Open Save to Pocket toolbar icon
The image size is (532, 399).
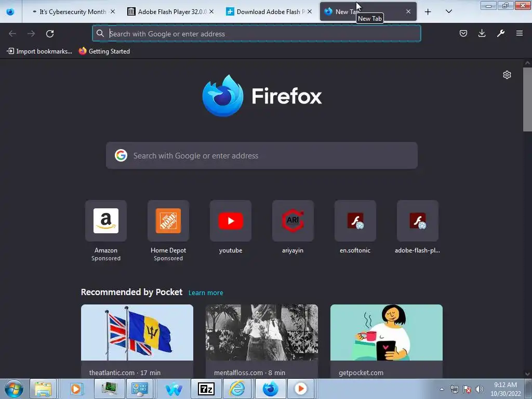(463, 33)
